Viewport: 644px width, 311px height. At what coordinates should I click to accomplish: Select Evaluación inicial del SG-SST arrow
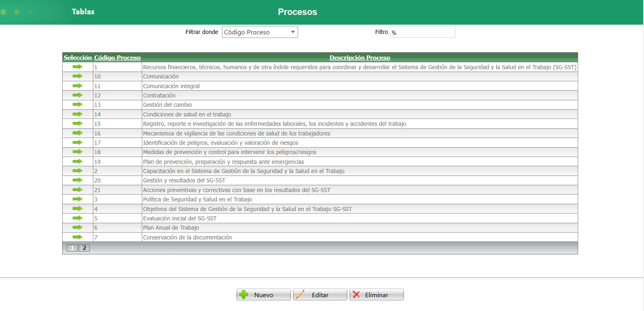[78, 218]
